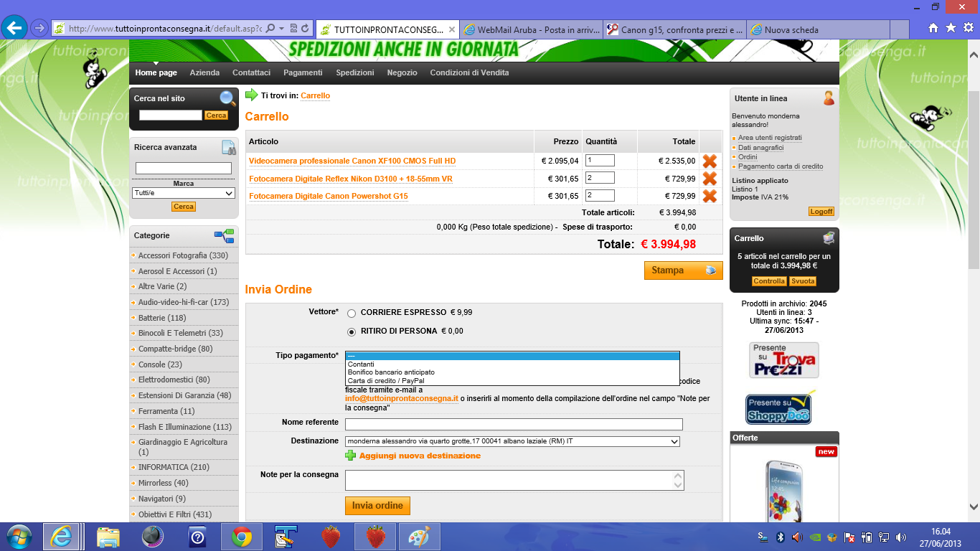Open Condizioni di Vendita menu item
The height and width of the screenshot is (551, 980).
(x=469, y=72)
